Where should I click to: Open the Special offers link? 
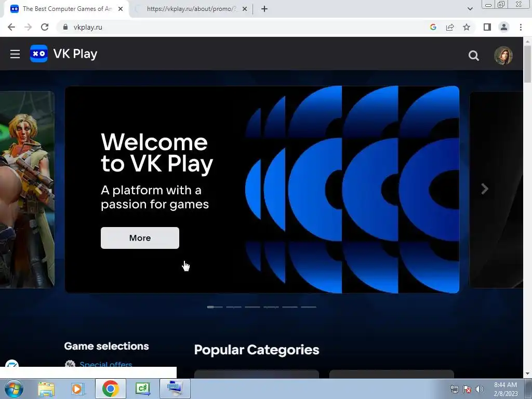click(106, 364)
